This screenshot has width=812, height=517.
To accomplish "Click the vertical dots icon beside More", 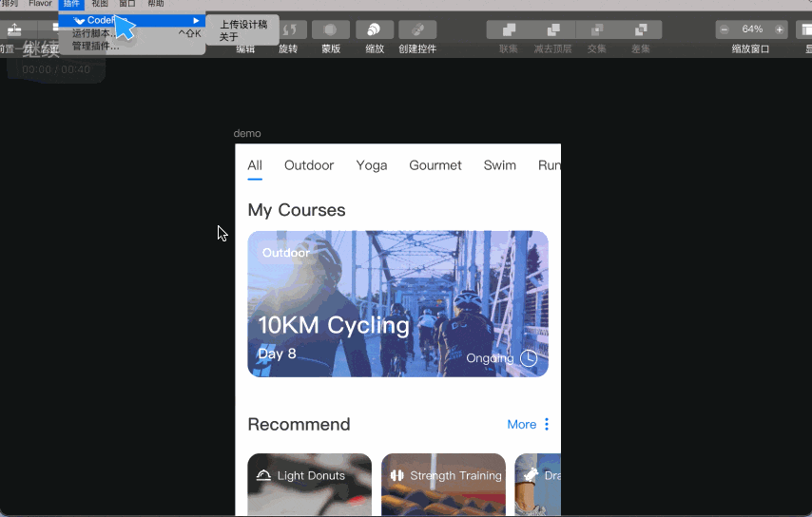I will click(x=547, y=425).
